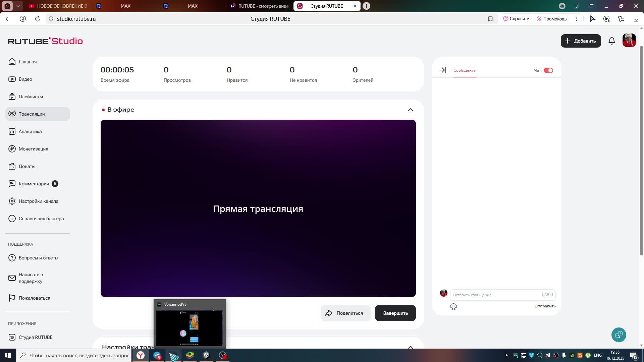Click the Поделиться button

coord(345,313)
